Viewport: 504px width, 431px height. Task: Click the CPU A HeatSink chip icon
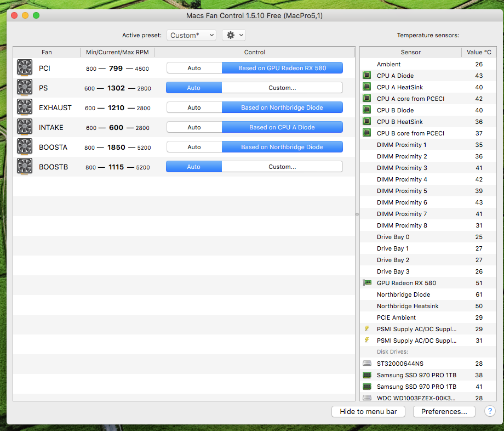click(366, 87)
